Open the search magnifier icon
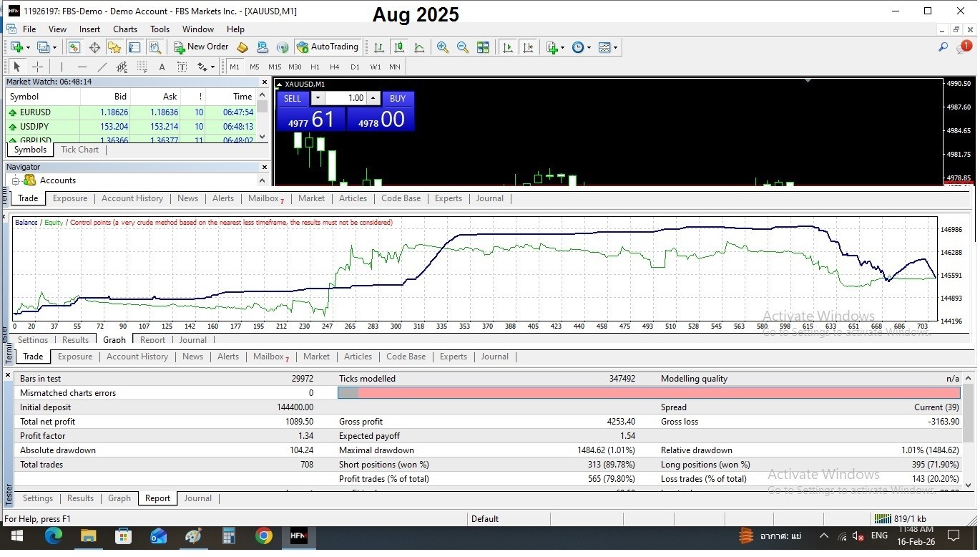980x557 pixels. tap(944, 47)
